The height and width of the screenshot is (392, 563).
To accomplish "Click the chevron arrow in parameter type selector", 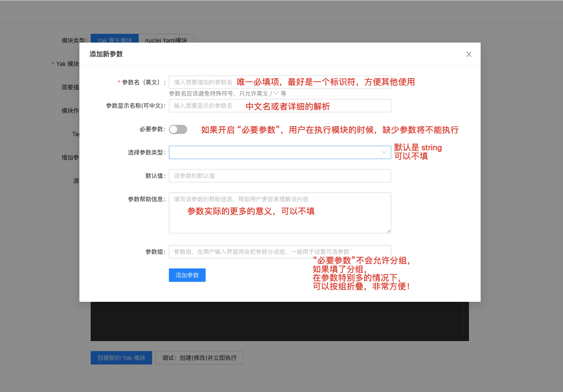I will point(384,152).
